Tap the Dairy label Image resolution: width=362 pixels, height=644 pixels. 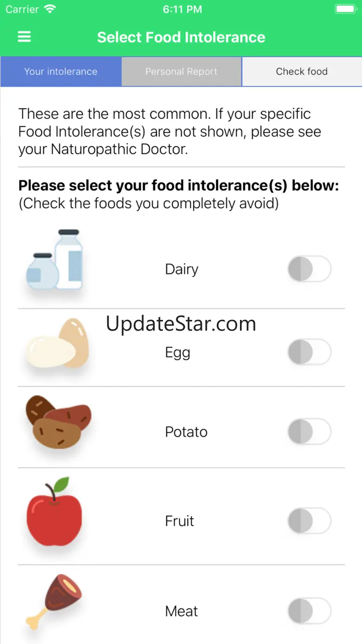pos(181,269)
